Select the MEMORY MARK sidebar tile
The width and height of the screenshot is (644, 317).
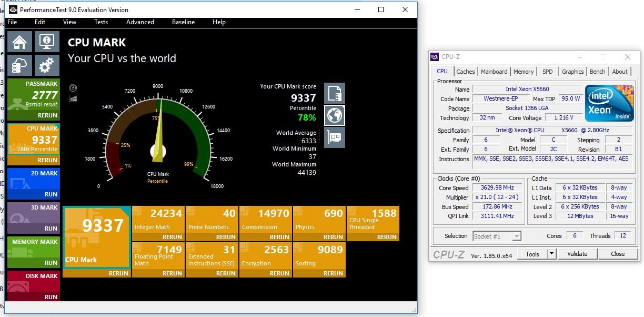pos(33,247)
